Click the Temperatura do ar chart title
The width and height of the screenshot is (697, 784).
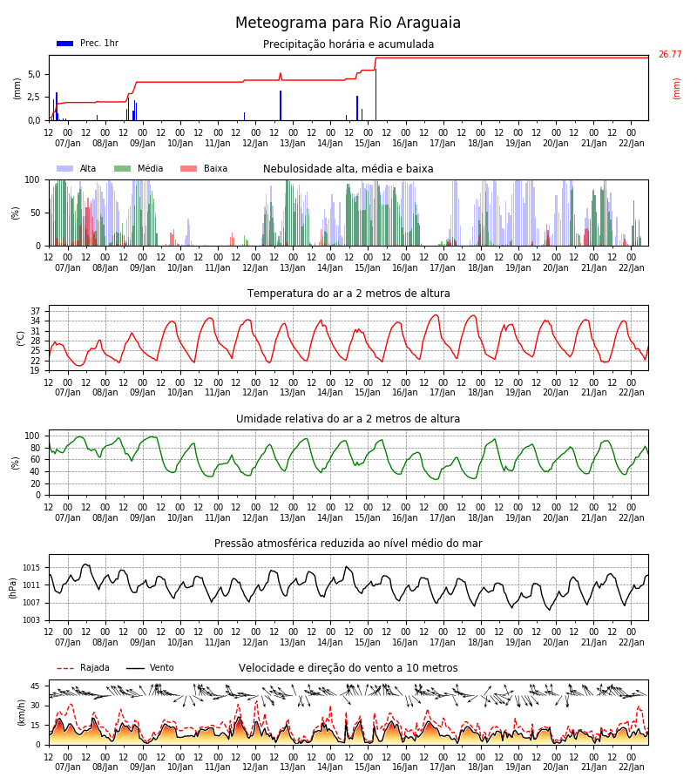(x=348, y=294)
